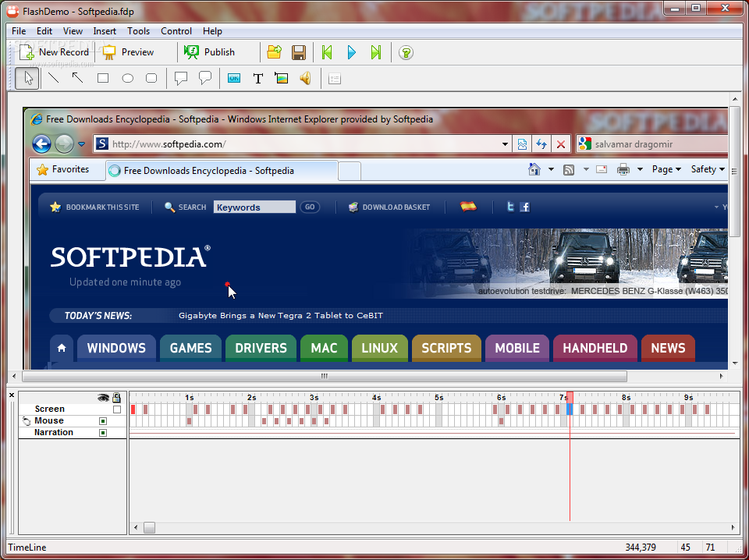Open the Edit menu

pyautogui.click(x=44, y=31)
